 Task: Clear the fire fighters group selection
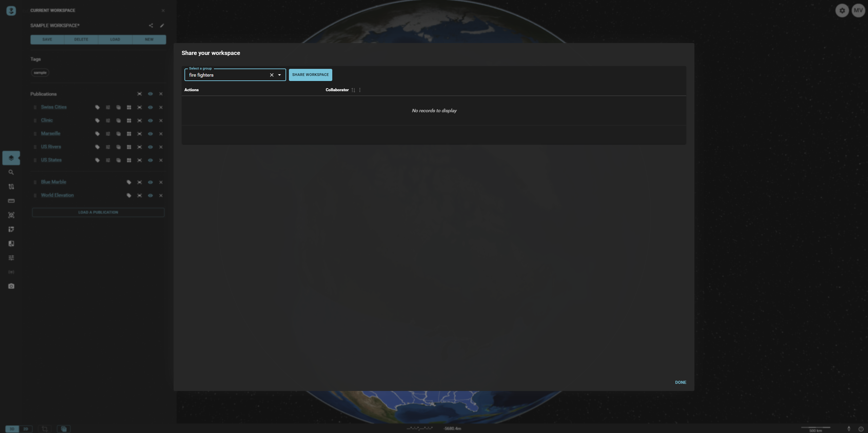point(271,75)
